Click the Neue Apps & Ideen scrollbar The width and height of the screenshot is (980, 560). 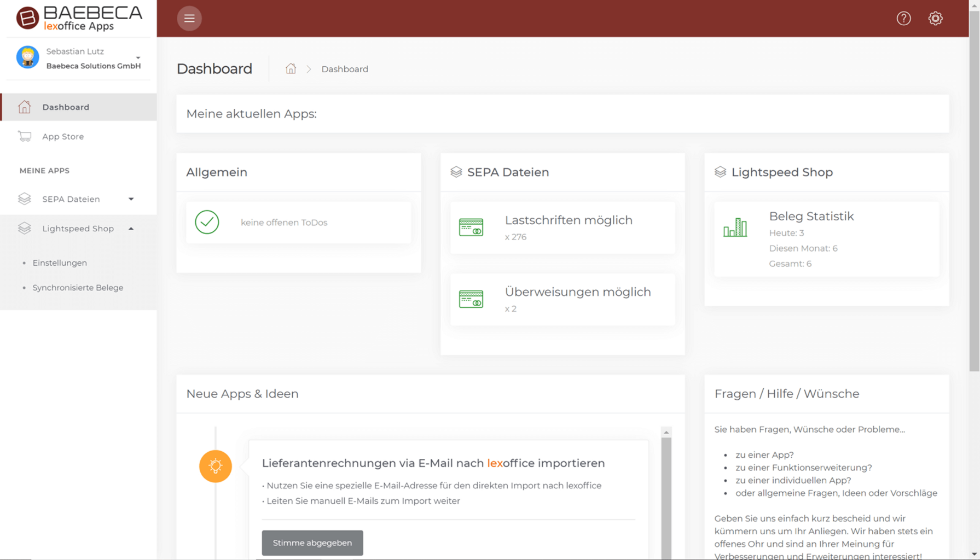click(666, 492)
